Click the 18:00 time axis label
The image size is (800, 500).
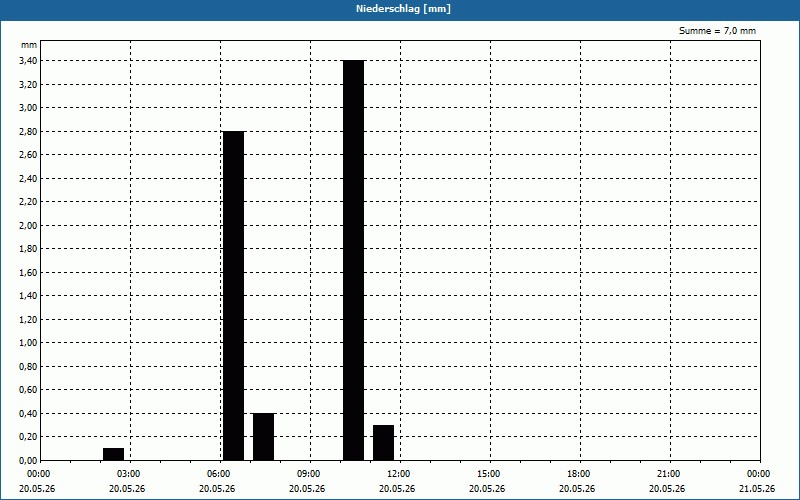pyautogui.click(x=580, y=474)
